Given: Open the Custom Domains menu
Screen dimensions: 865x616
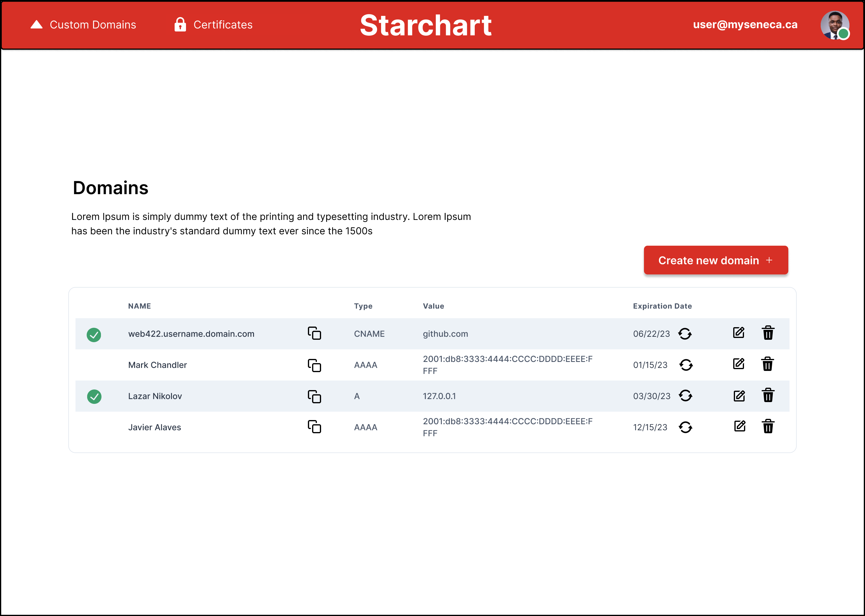Looking at the screenshot, I should [84, 25].
